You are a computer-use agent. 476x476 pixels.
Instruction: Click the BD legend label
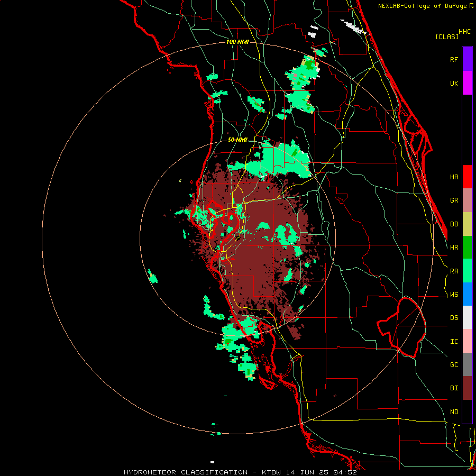(454, 224)
